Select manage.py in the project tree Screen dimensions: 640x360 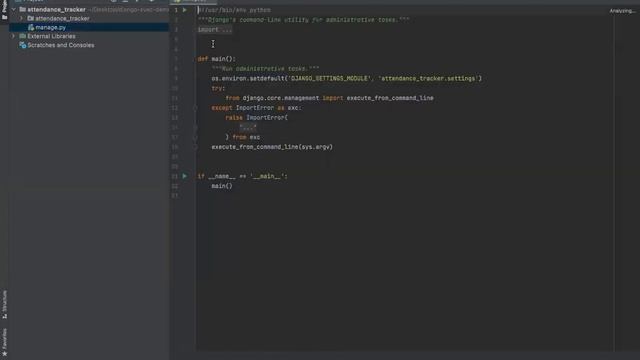[x=50, y=27]
